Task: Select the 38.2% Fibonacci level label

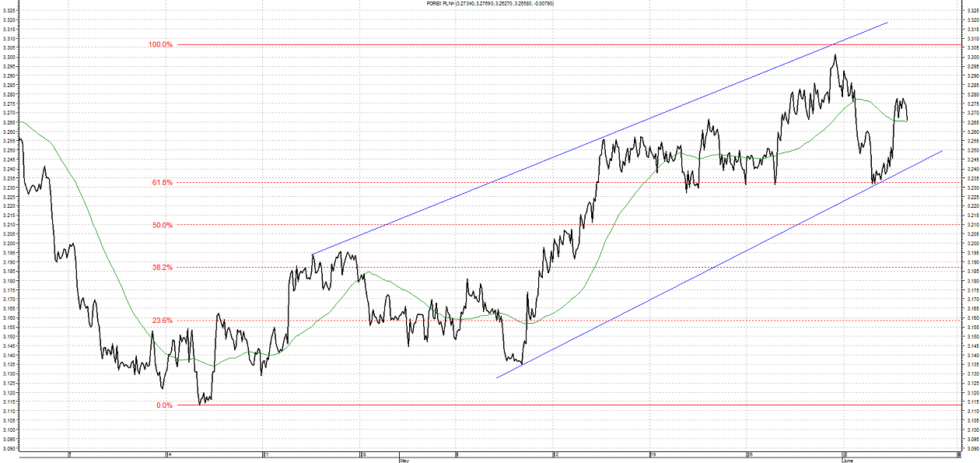Action: pos(163,267)
